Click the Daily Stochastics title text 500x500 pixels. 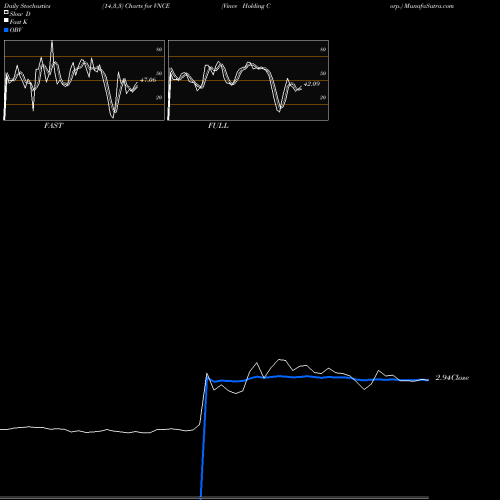[x=27, y=6]
